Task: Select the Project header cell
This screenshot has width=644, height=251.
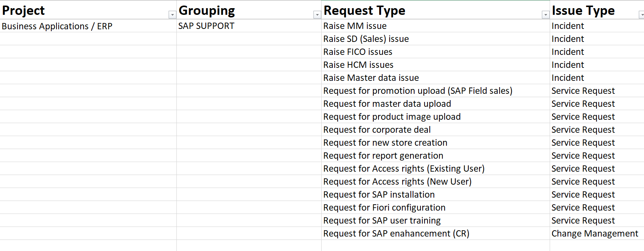Action: coord(88,10)
